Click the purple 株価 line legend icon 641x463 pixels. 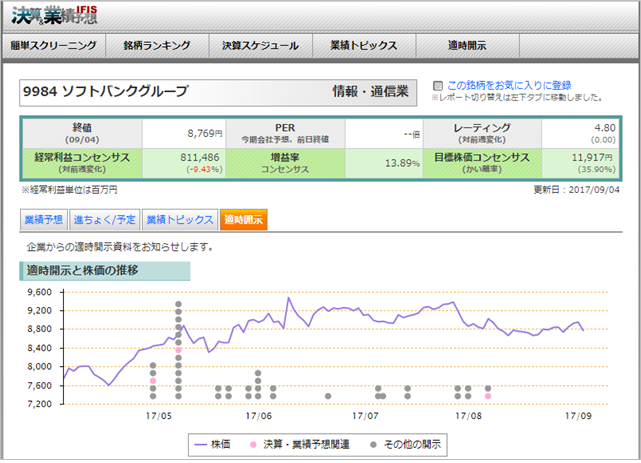click(x=203, y=442)
